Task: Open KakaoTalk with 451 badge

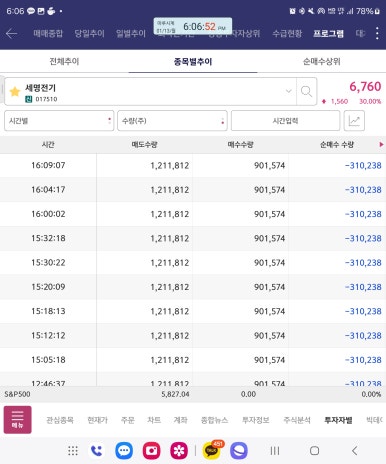Action: tap(212, 450)
